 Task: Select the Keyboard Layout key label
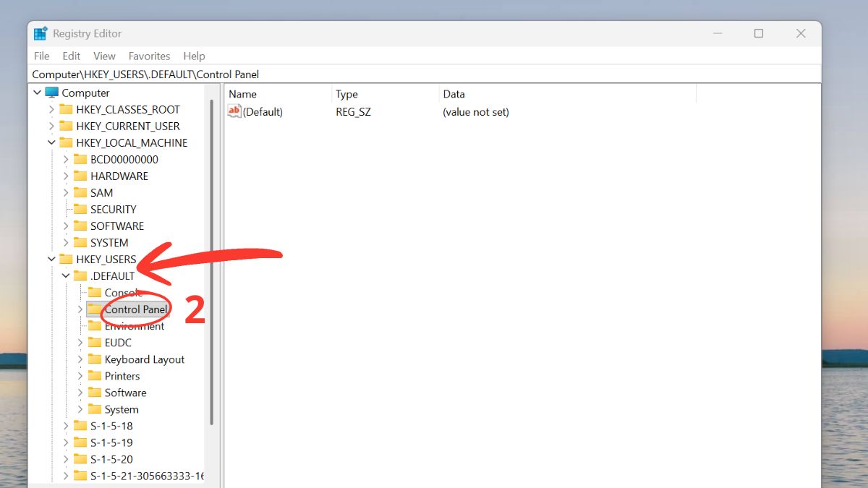[x=145, y=359]
